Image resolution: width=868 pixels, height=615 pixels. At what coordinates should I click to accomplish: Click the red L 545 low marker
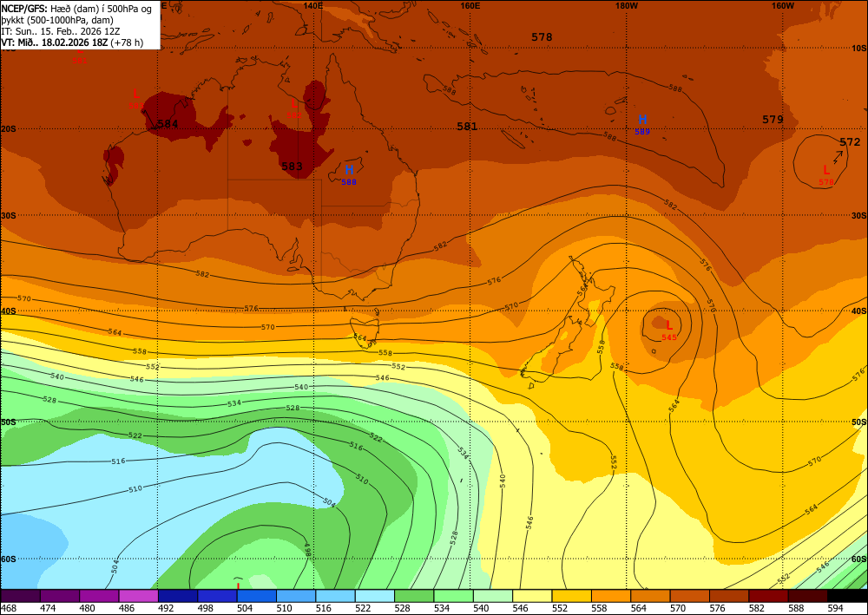point(668,330)
